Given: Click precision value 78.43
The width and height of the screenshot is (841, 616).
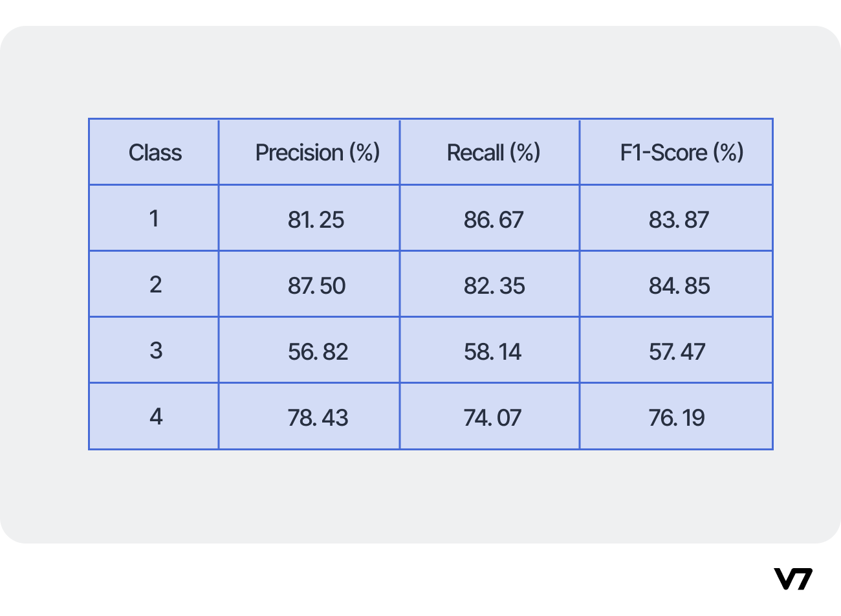Looking at the screenshot, I should [x=318, y=418].
